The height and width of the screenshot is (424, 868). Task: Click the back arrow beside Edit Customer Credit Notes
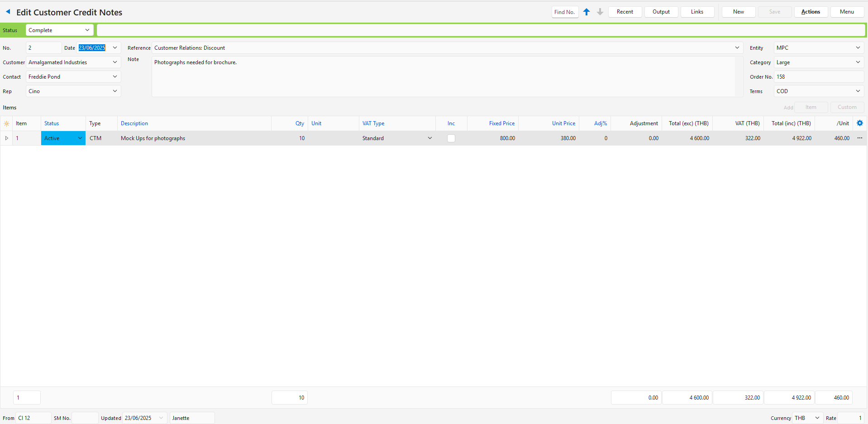click(8, 12)
